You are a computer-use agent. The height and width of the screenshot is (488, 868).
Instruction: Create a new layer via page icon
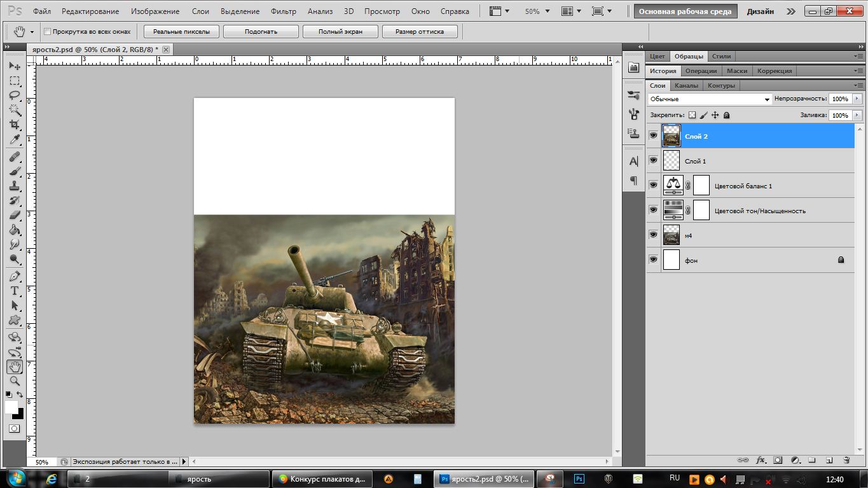tap(829, 459)
